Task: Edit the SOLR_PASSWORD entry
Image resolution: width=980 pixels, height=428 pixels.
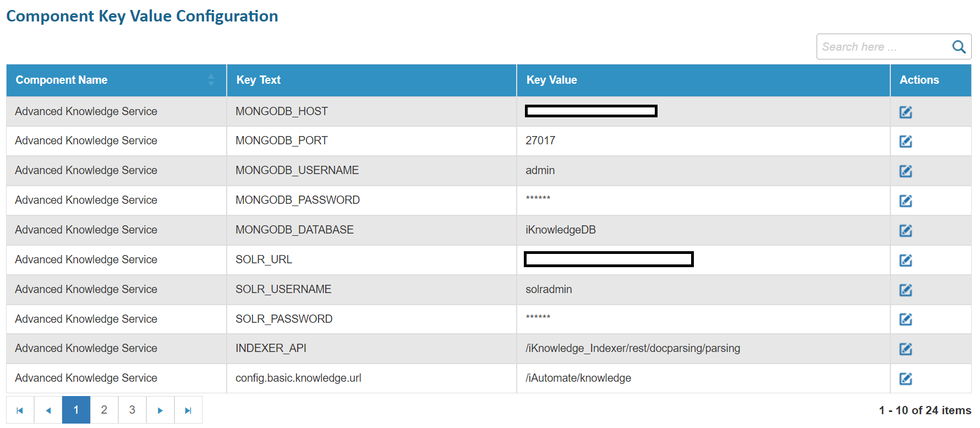Action: click(x=905, y=319)
